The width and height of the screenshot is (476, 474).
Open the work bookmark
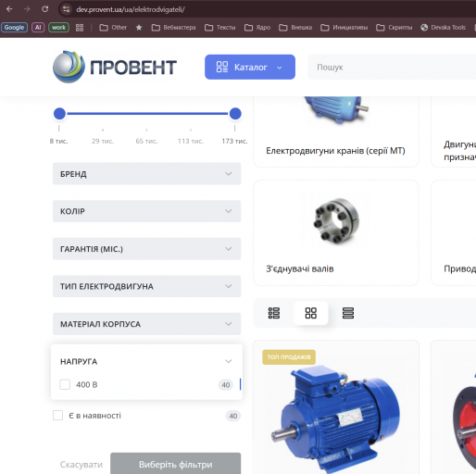(58, 28)
